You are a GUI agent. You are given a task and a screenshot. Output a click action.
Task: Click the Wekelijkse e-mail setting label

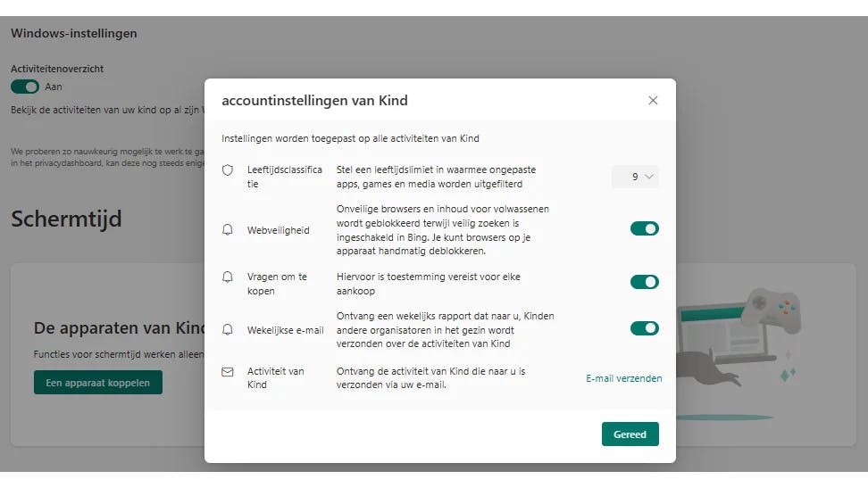(x=286, y=330)
